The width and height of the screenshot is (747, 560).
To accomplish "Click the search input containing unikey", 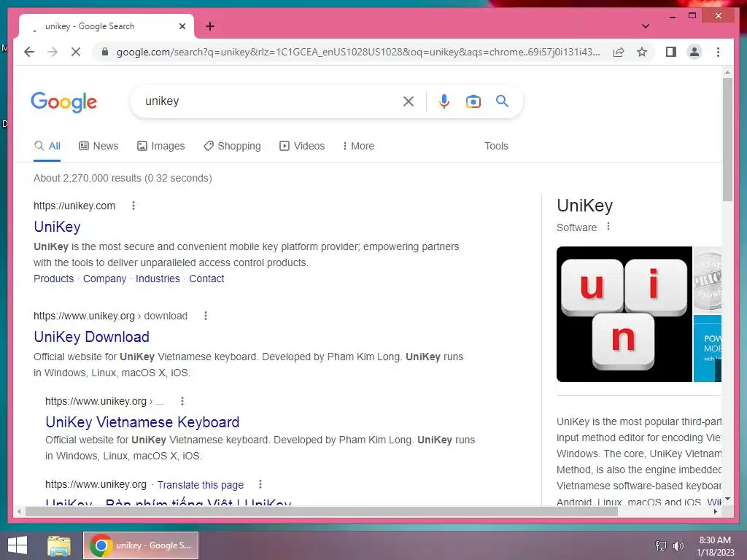I will [269, 101].
